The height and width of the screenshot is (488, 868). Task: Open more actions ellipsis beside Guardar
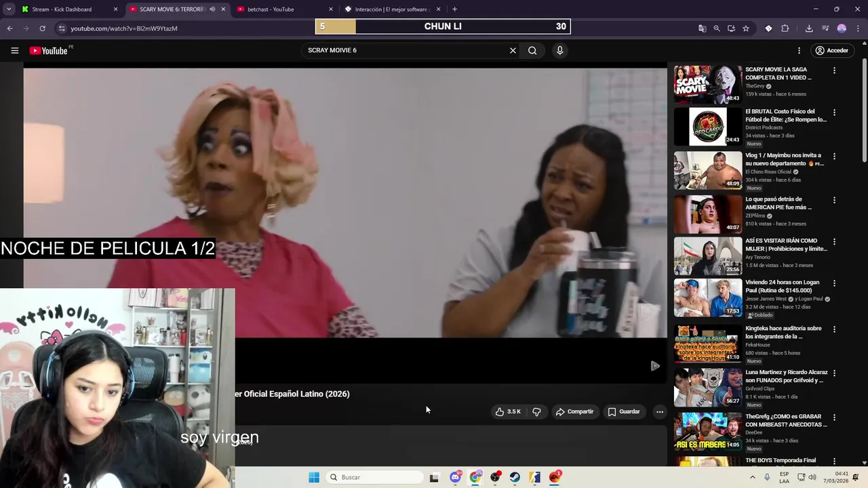coord(659,411)
